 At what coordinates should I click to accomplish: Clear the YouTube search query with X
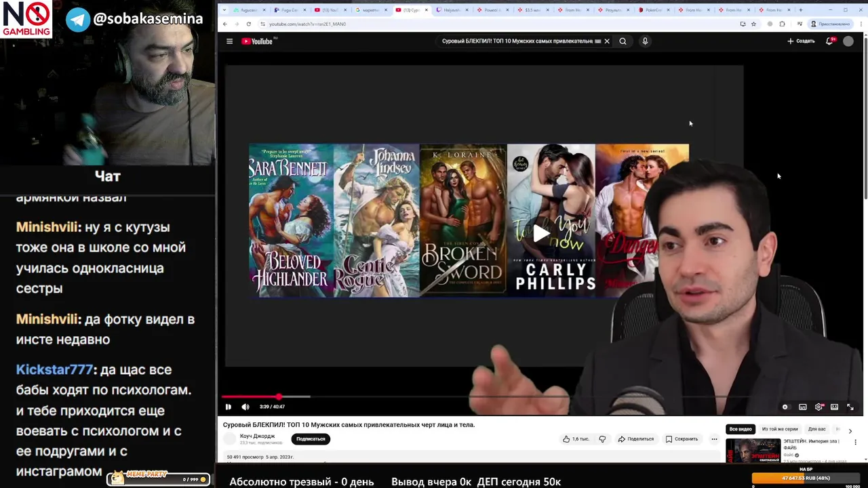[x=607, y=41]
